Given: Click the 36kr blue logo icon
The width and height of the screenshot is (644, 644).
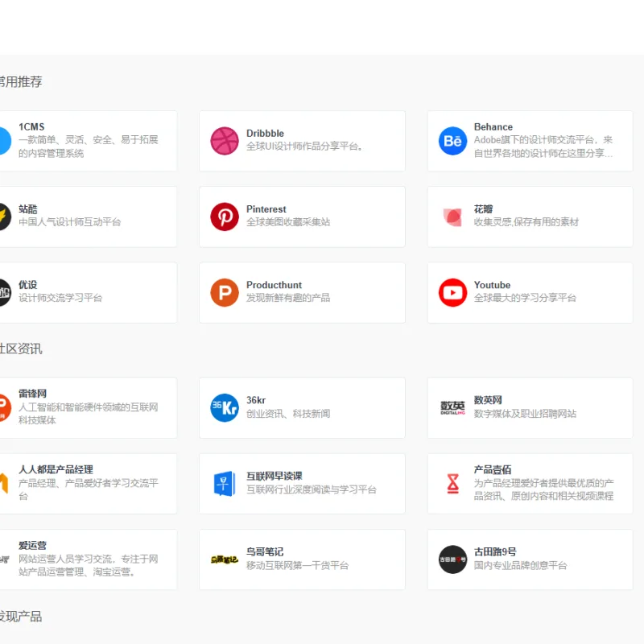Looking at the screenshot, I should pyautogui.click(x=225, y=408).
